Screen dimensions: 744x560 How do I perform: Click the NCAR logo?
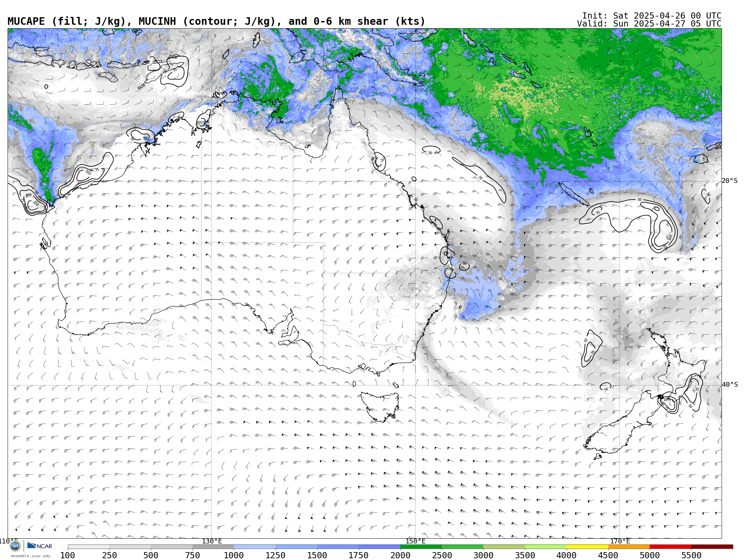click(x=40, y=546)
